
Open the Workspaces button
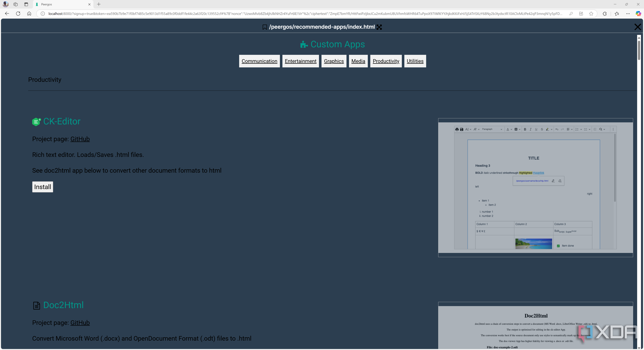pyautogui.click(x=15, y=4)
